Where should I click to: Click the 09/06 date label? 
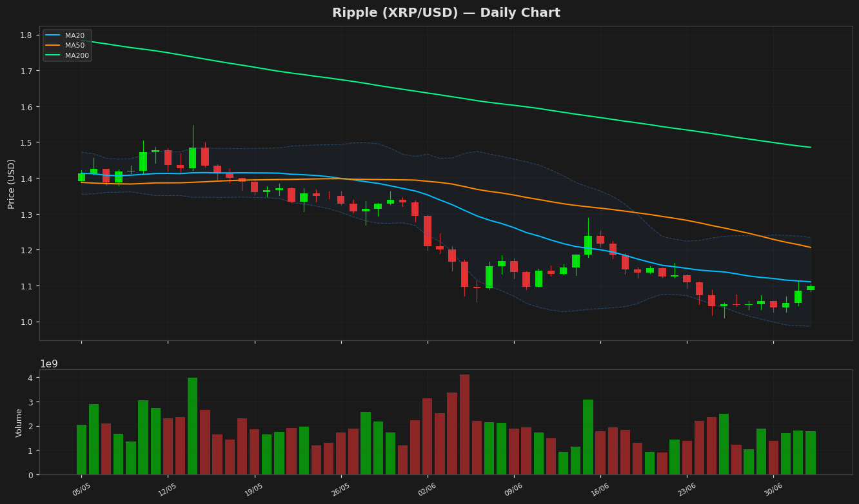pyautogui.click(x=513, y=490)
